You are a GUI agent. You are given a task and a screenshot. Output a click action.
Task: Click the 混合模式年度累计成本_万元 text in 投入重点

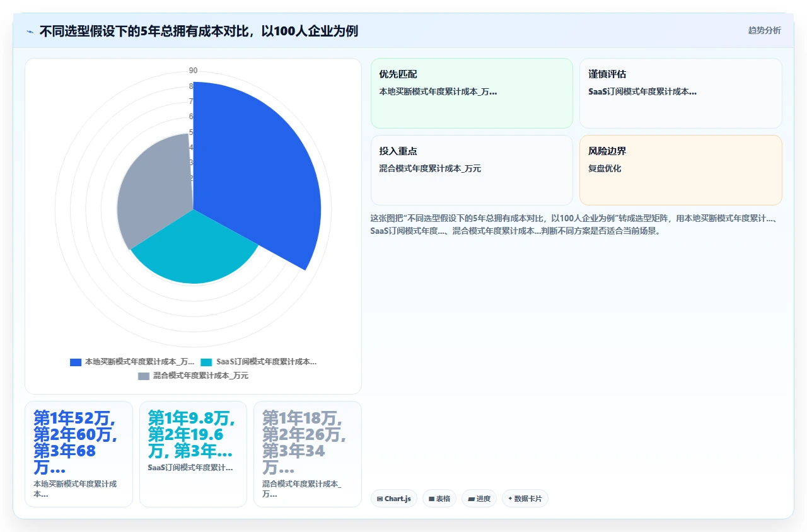point(430,169)
